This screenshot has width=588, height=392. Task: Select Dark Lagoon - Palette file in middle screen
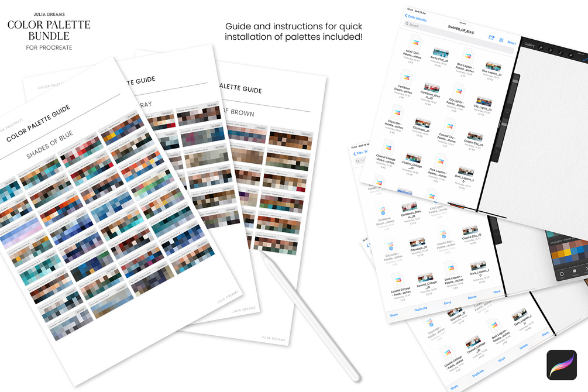[x=451, y=269]
